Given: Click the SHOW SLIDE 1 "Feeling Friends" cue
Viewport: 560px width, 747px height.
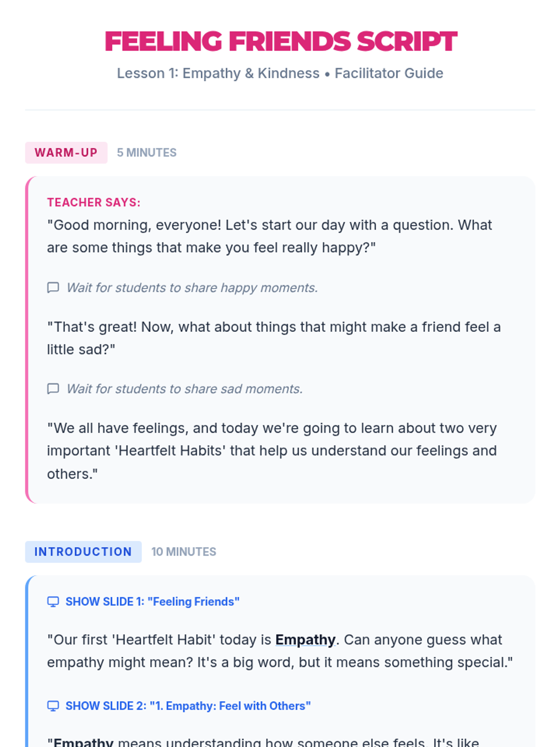Looking at the screenshot, I should point(152,602).
